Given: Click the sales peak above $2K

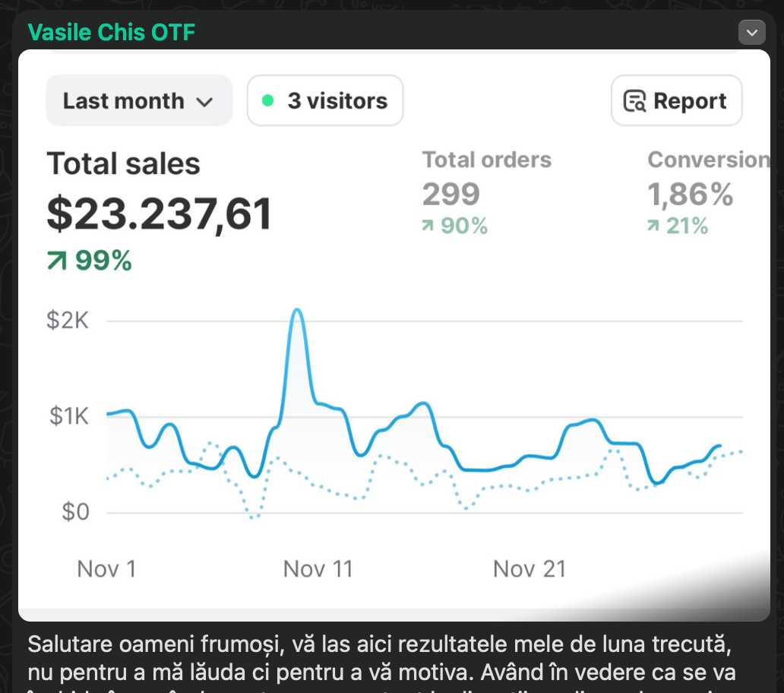Looking at the screenshot, I should coord(297,310).
